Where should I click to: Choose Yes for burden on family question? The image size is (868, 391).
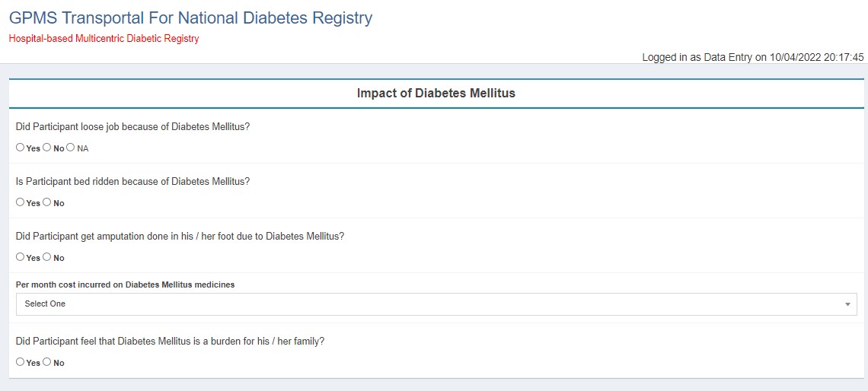21,362
